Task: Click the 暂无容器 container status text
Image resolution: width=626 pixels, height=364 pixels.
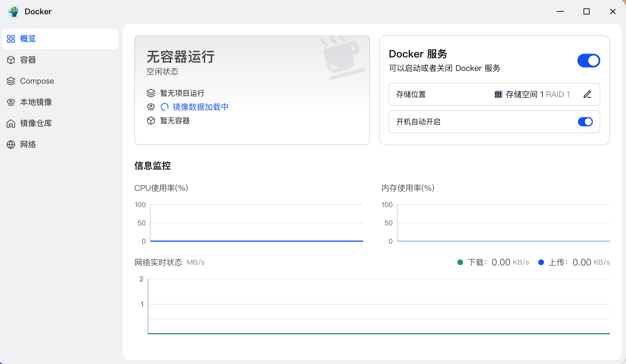Action: (x=175, y=121)
